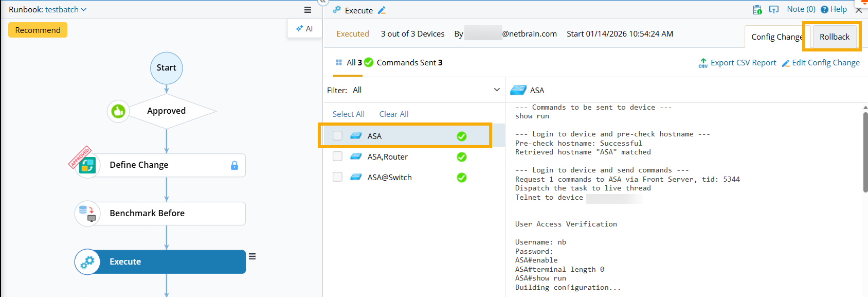868x297 pixels.
Task: Switch to the Rollback tab
Action: (834, 37)
